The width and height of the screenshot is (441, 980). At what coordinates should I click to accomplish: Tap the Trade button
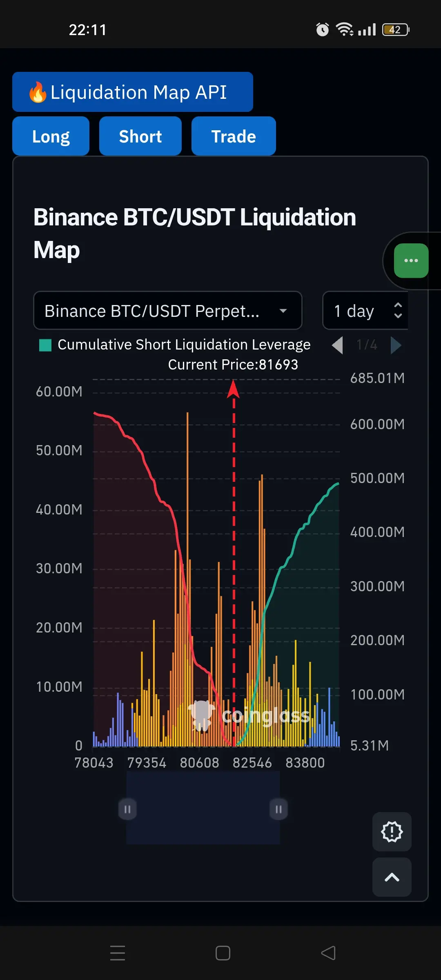click(x=234, y=136)
